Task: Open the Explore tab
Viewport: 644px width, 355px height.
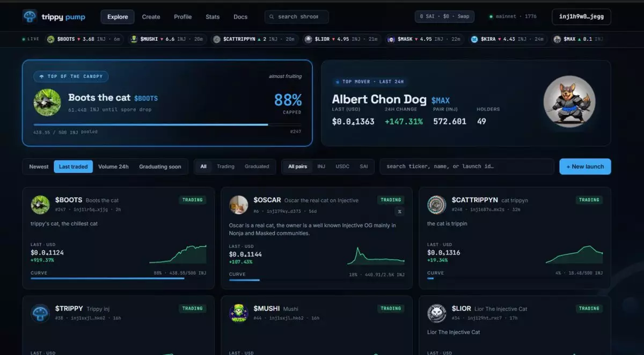Action: [118, 17]
